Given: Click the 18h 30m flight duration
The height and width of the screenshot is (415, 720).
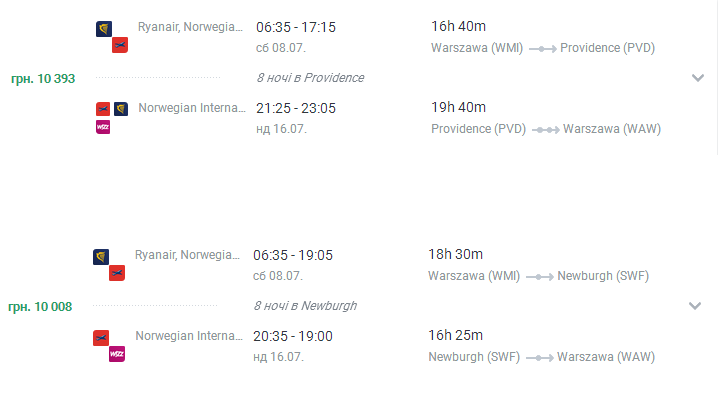Looking at the screenshot, I should [456, 254].
